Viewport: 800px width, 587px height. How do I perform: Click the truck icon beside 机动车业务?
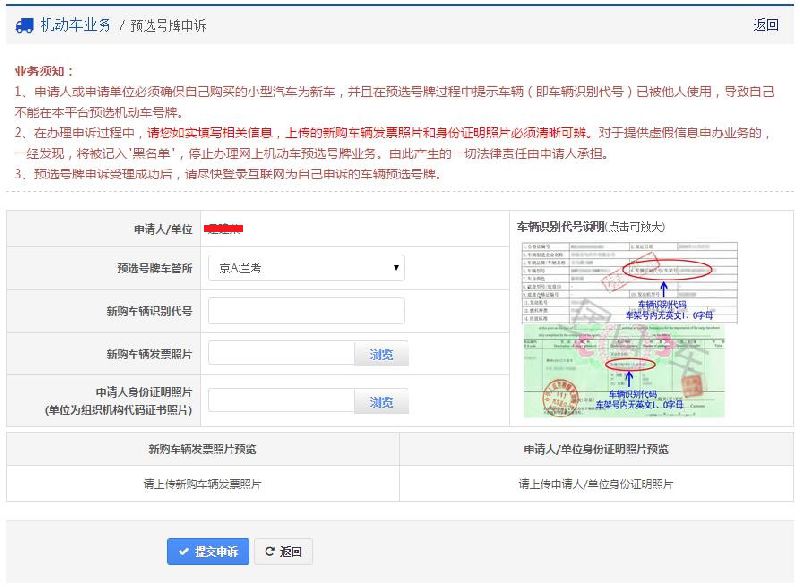coord(25,25)
